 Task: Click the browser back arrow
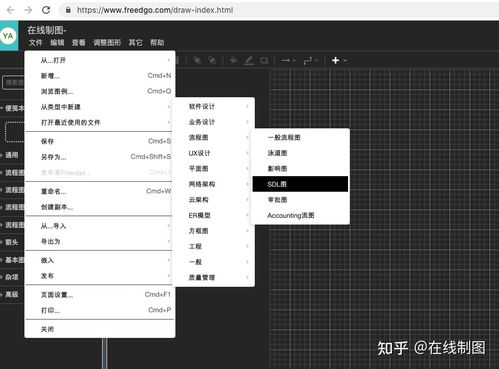pyautogui.click(x=11, y=10)
